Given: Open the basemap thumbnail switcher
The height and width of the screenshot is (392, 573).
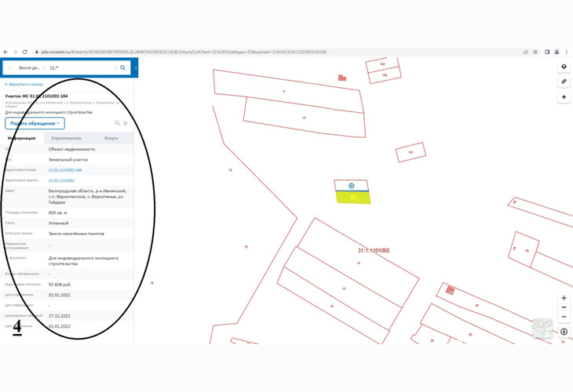Looking at the screenshot, I should tap(542, 328).
